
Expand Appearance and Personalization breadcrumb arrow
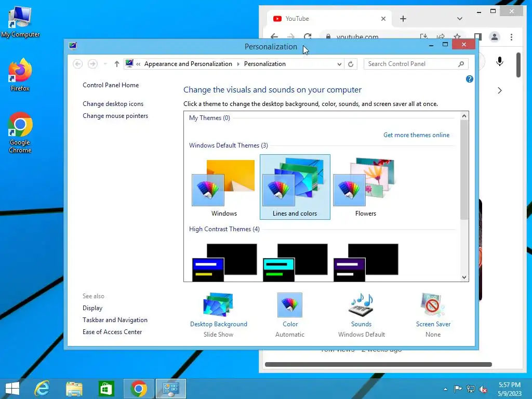238,64
